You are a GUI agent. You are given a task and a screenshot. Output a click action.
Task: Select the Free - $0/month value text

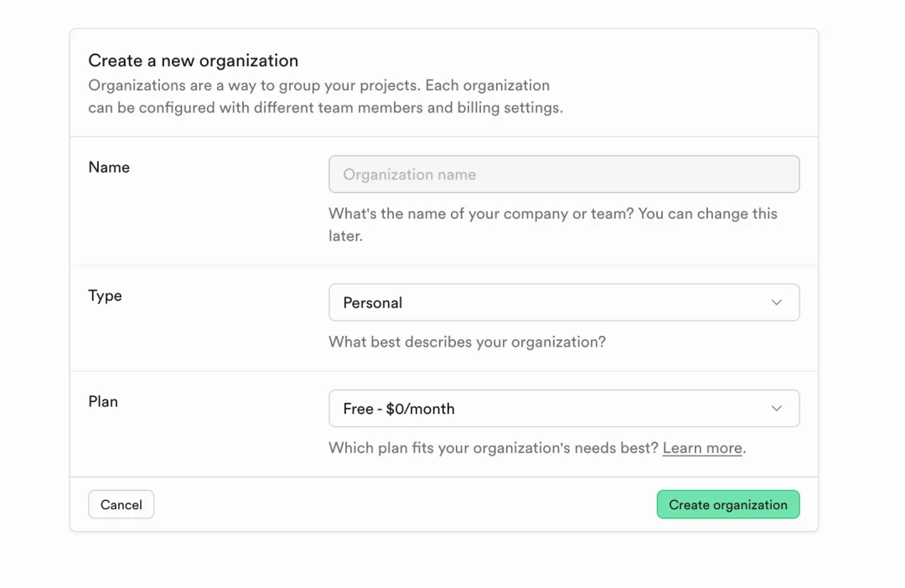(399, 409)
